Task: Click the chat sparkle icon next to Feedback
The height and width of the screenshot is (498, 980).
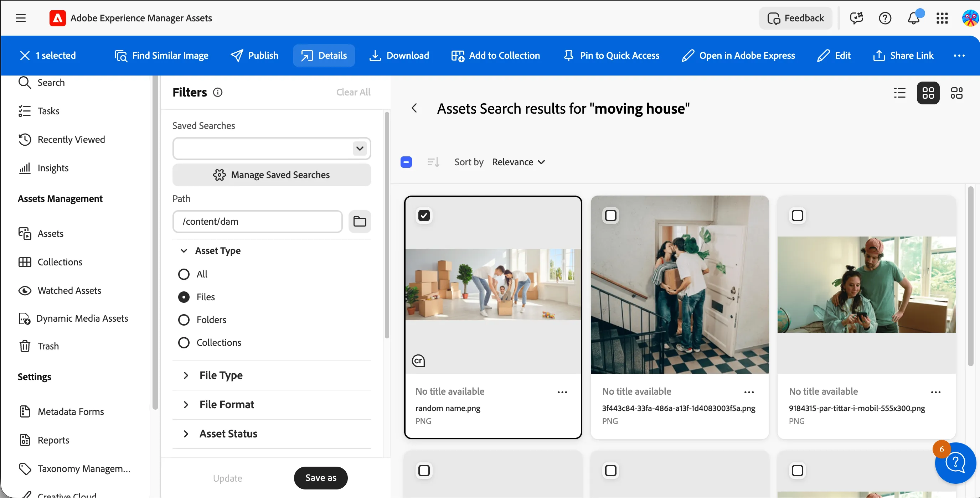Action: coord(856,18)
